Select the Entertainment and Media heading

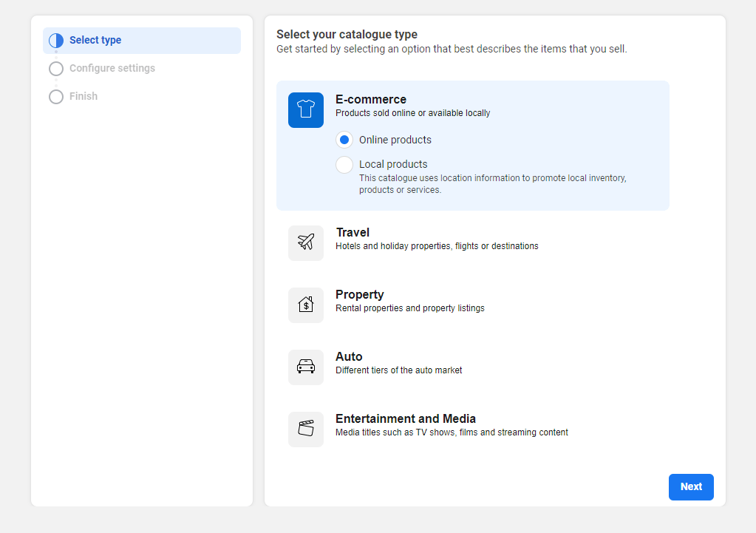pos(406,418)
